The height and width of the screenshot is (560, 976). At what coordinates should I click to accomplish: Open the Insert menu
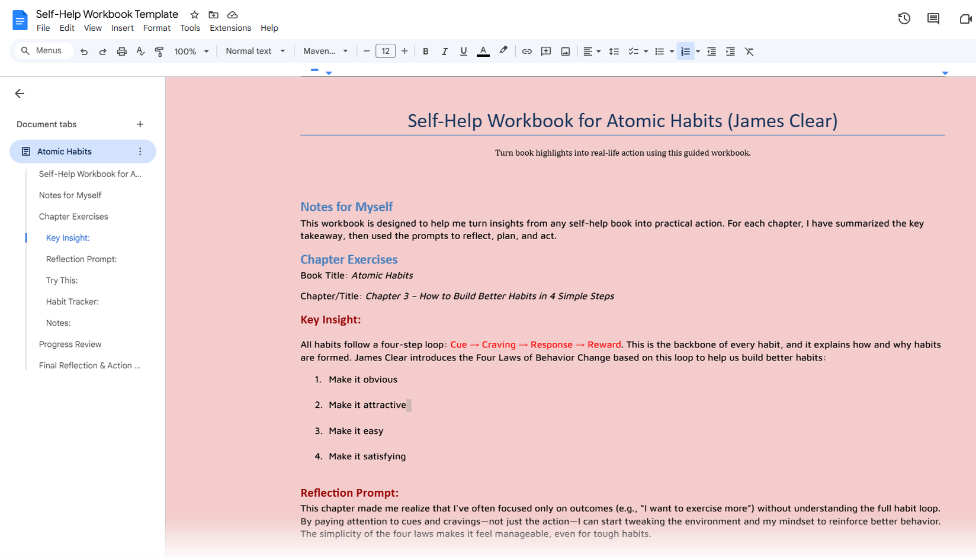click(x=123, y=28)
